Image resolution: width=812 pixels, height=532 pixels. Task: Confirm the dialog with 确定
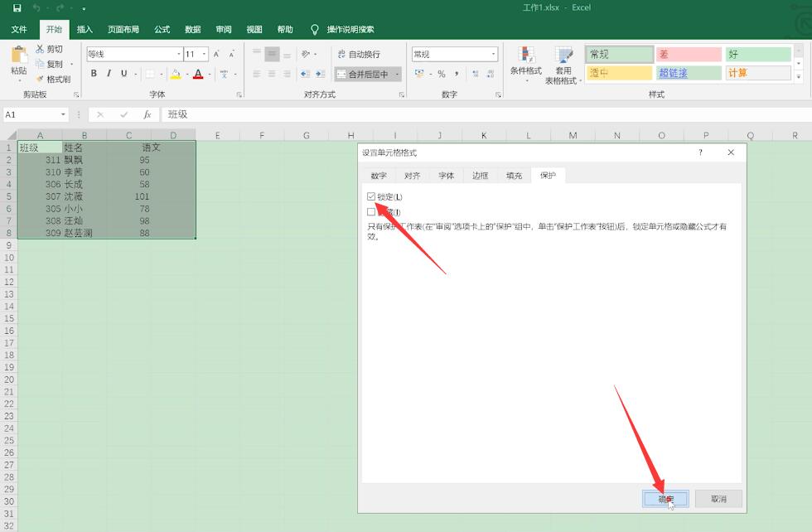pos(665,499)
